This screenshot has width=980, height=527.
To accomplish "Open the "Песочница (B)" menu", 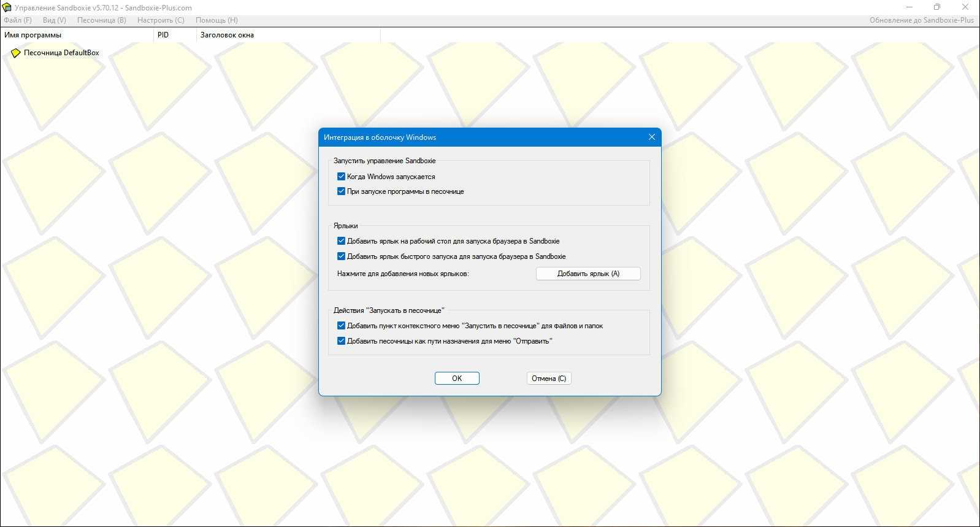I will point(102,20).
